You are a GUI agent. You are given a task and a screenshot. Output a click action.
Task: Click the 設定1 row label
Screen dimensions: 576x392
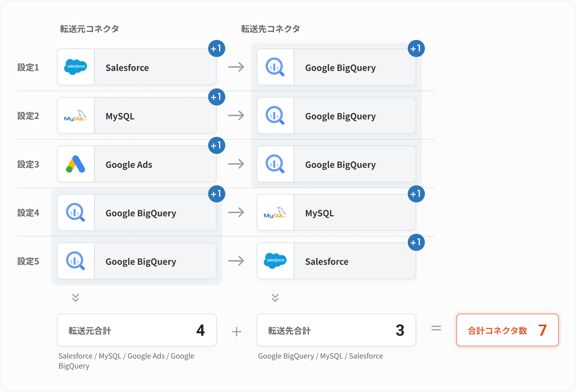pos(28,67)
